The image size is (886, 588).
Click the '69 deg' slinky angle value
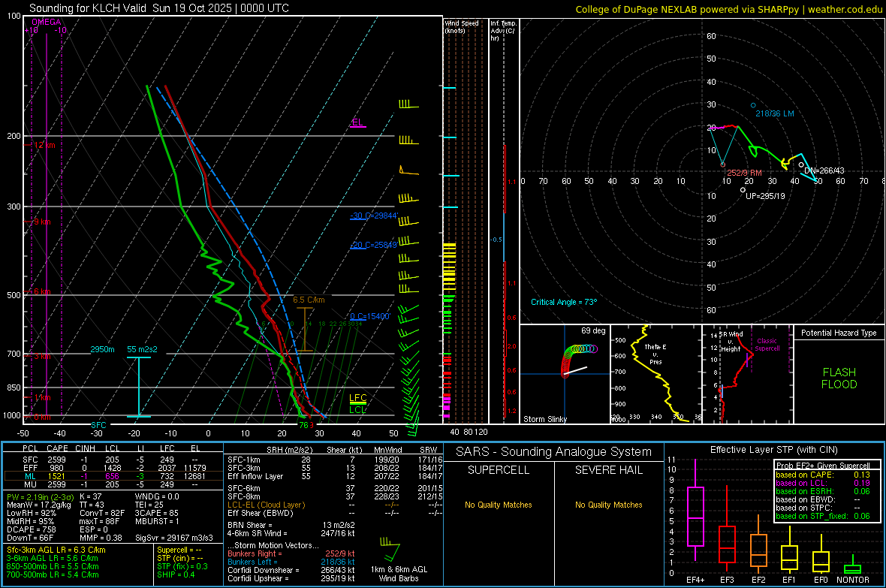pos(593,330)
